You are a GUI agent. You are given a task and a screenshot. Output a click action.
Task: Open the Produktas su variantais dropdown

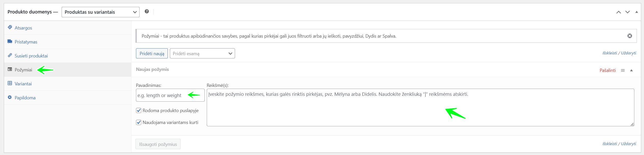pyautogui.click(x=100, y=12)
